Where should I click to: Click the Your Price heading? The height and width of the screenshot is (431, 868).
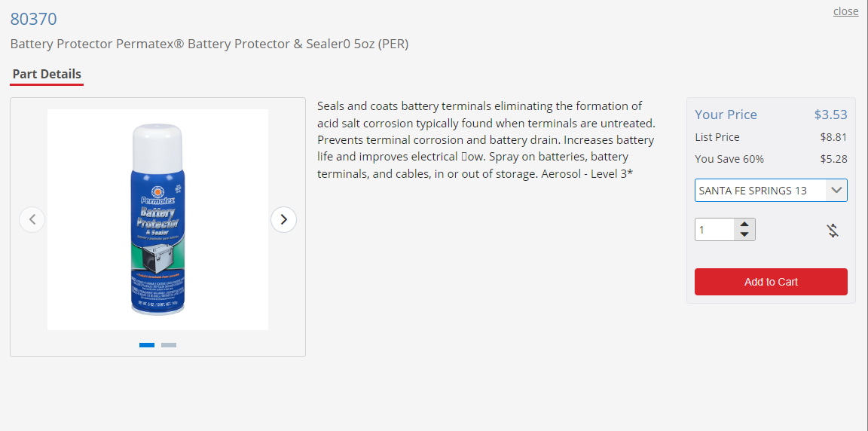point(726,115)
